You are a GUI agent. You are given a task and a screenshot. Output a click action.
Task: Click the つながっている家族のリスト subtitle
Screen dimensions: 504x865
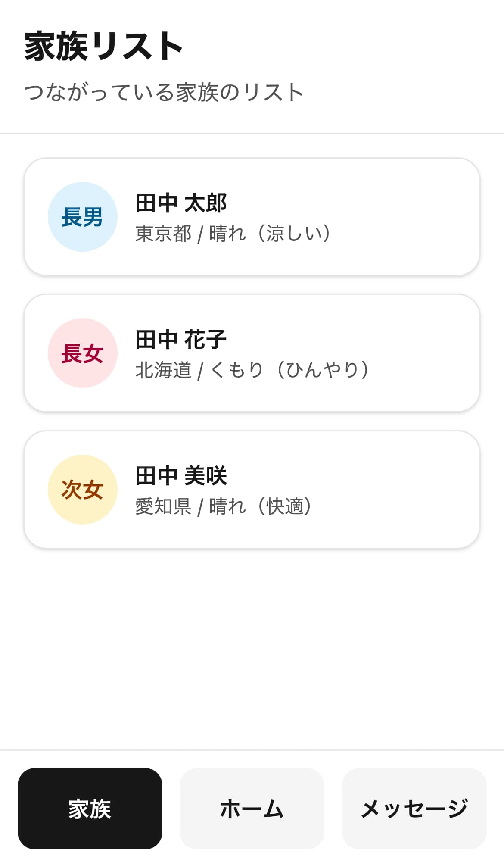point(164,92)
